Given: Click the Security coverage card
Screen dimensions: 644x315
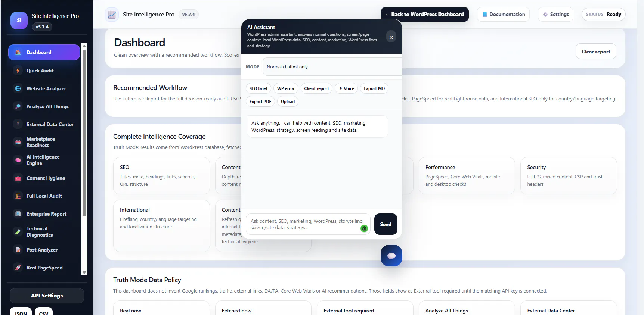Looking at the screenshot, I should coord(569,176).
